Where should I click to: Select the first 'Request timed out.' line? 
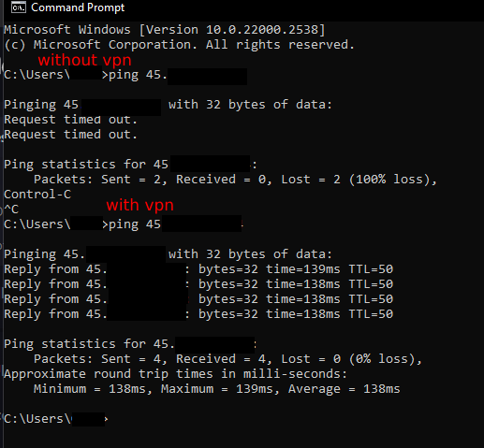tap(70, 120)
